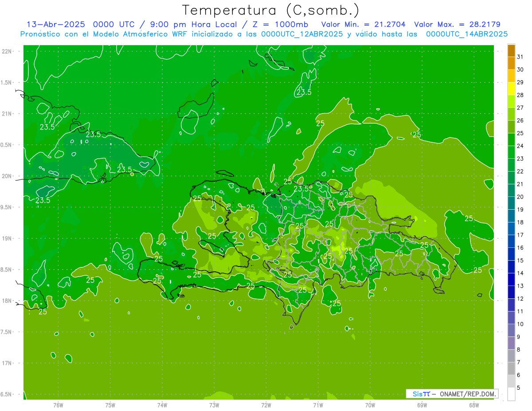Click the value "28" on the color scale
The image size is (532, 411).
(520, 95)
